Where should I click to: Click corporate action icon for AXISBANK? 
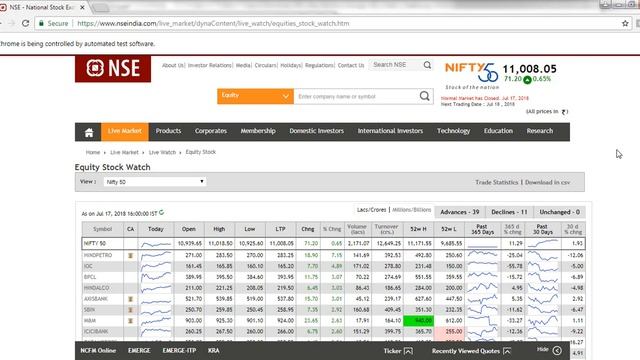(131, 299)
